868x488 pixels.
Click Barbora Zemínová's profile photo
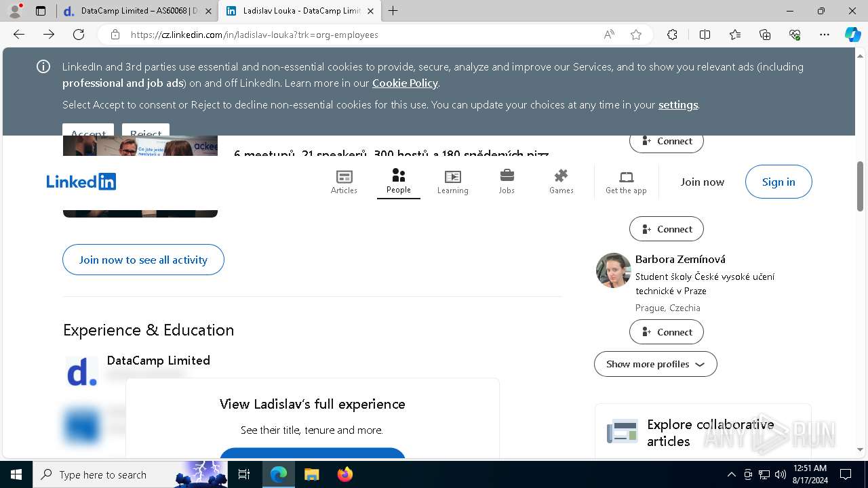pos(614,270)
